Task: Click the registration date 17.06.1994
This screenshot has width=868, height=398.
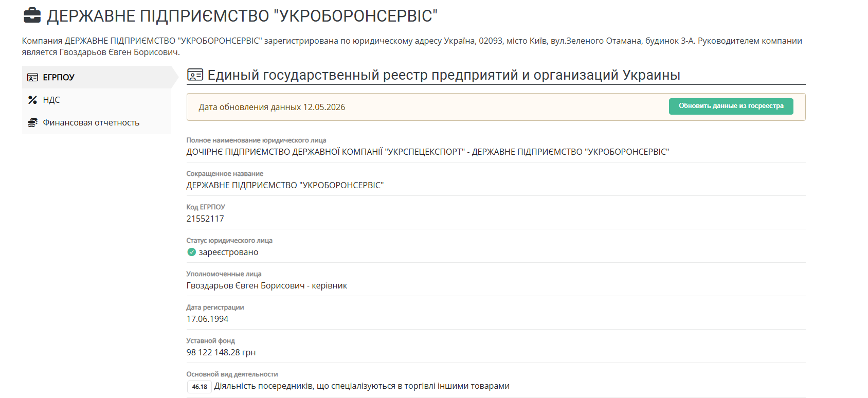Action: pos(207,319)
